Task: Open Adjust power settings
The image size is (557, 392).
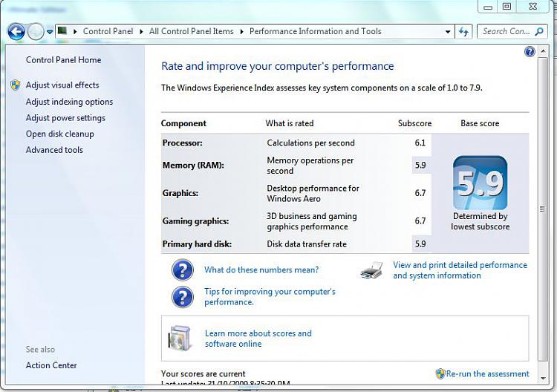Action: click(x=65, y=118)
